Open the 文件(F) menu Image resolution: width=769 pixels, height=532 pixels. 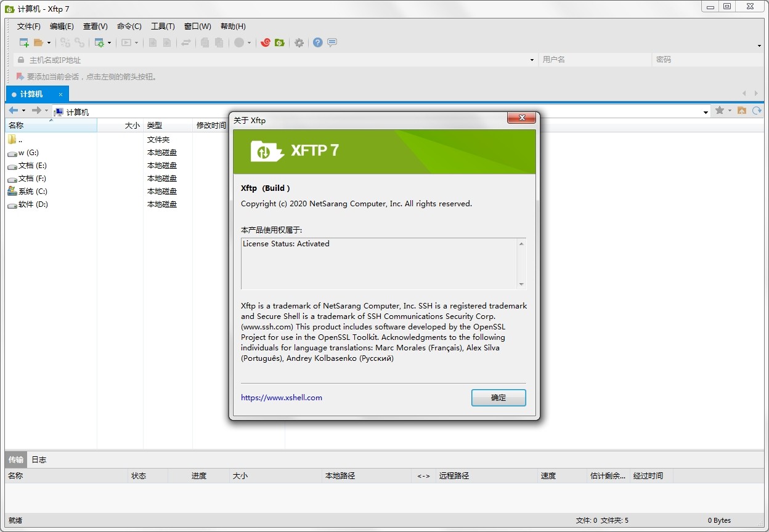[x=29, y=26]
